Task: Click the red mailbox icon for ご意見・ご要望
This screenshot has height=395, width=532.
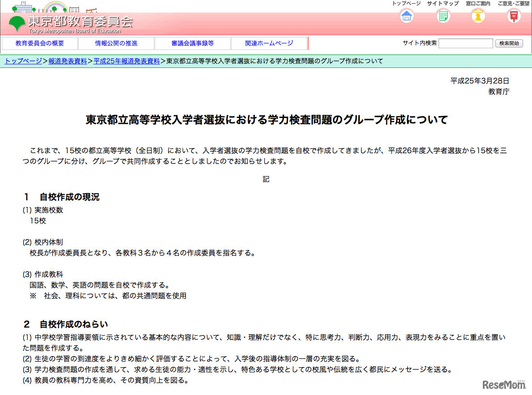Action: [x=513, y=16]
